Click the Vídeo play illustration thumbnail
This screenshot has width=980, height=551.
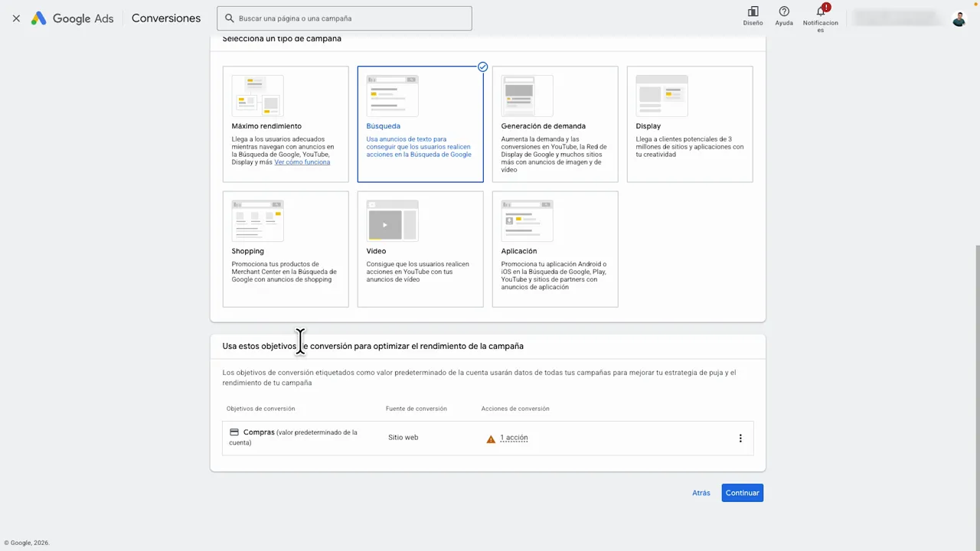392,221
